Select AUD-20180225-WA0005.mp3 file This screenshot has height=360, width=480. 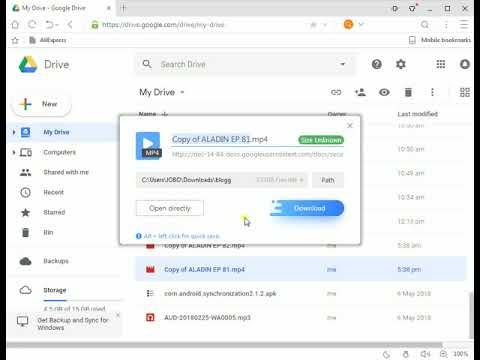point(207,318)
